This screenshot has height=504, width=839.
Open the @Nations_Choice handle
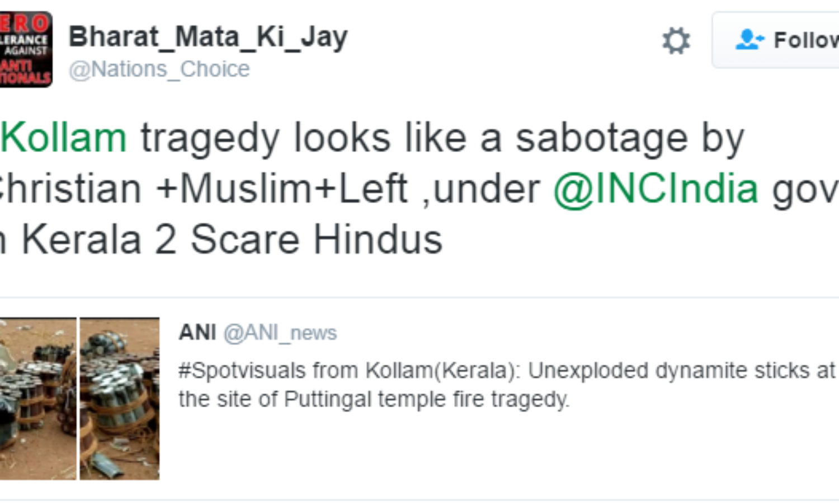click(x=159, y=69)
